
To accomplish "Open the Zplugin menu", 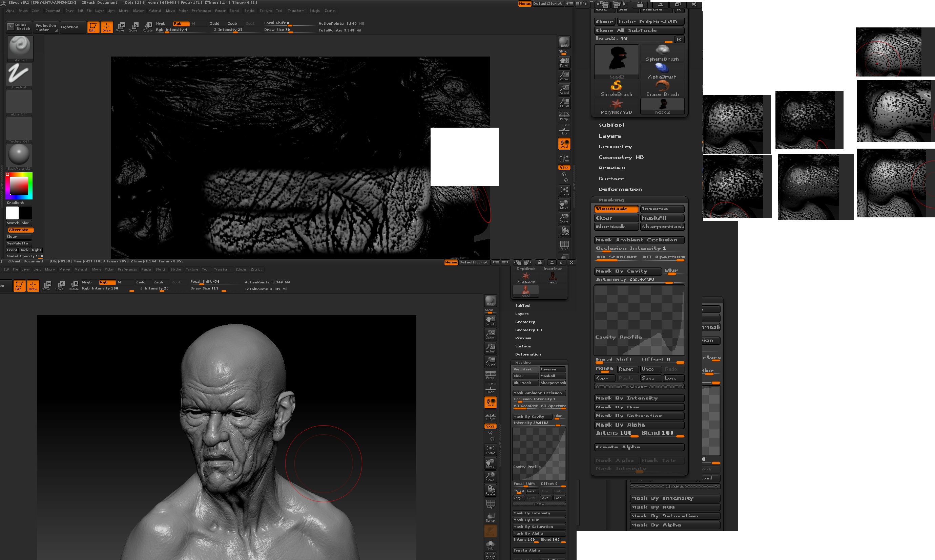I will point(314,10).
